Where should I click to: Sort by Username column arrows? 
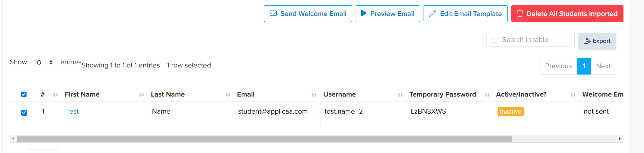point(400,95)
